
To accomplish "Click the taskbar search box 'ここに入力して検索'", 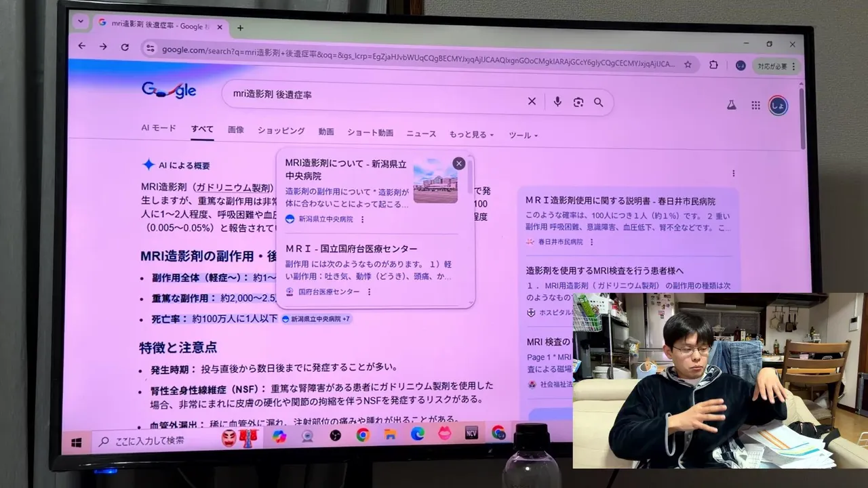I will [155, 441].
